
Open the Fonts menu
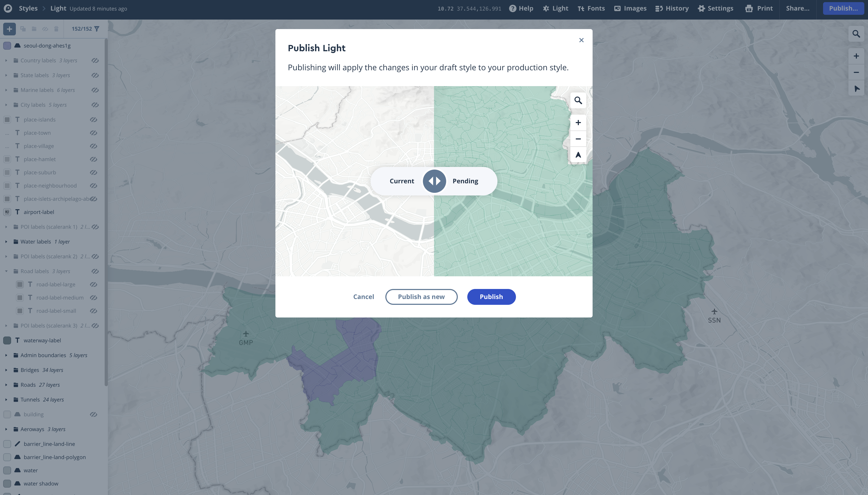[591, 8]
